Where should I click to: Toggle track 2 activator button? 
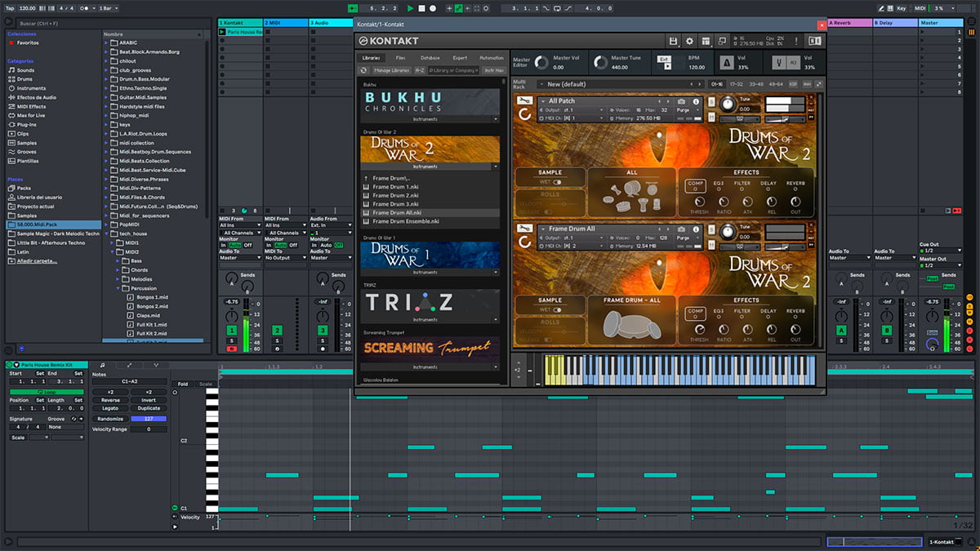tap(277, 330)
